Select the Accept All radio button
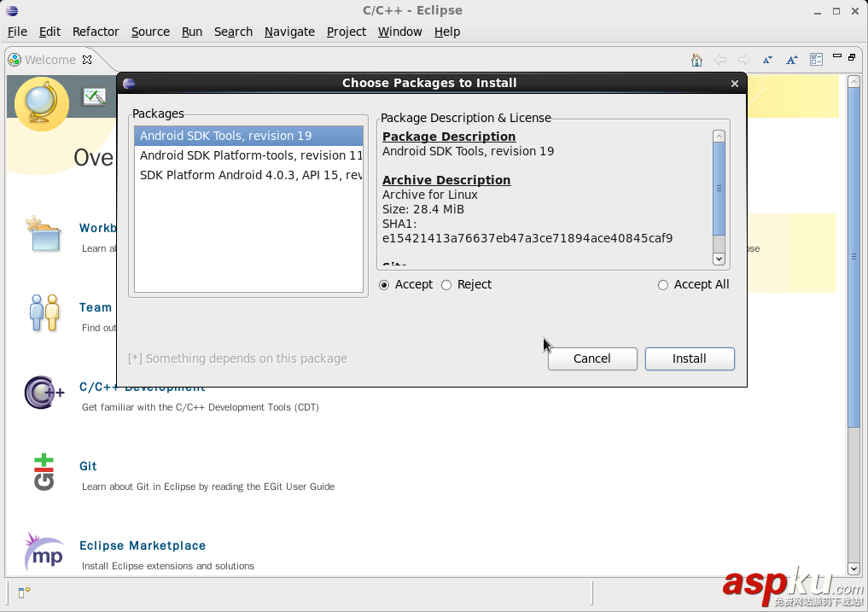This screenshot has height=612, width=868. pos(662,285)
